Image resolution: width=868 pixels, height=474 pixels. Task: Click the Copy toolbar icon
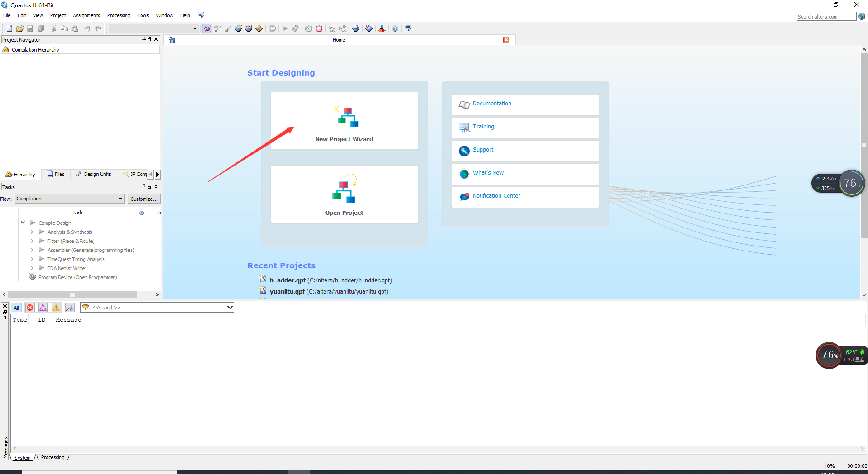64,28
